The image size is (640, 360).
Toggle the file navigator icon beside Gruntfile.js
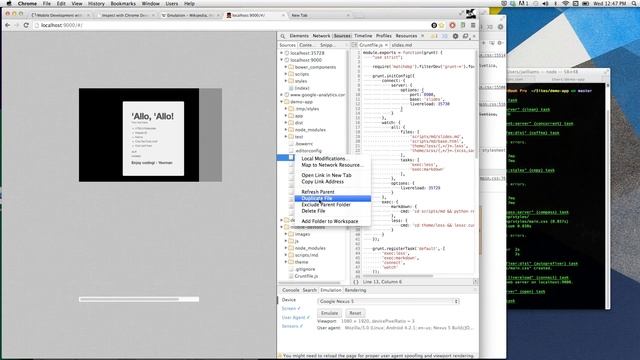354,45
